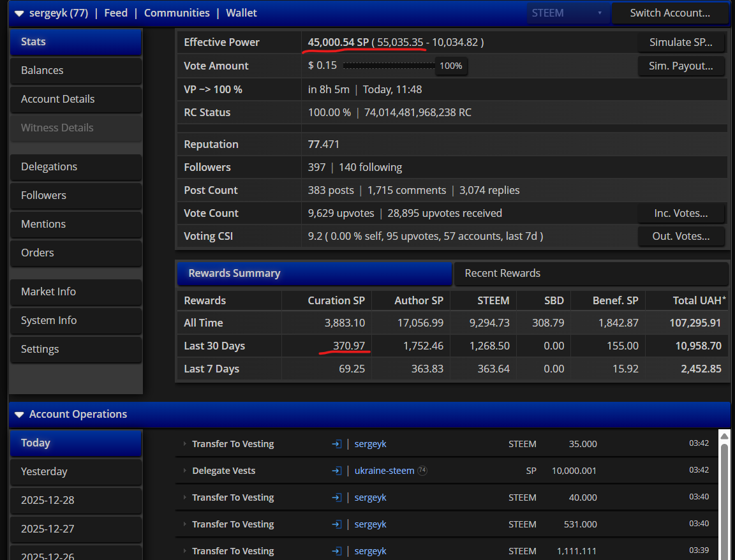The width and height of the screenshot is (735, 560).
Task: Click the RC Status value 100.00 %
Action: (x=329, y=112)
